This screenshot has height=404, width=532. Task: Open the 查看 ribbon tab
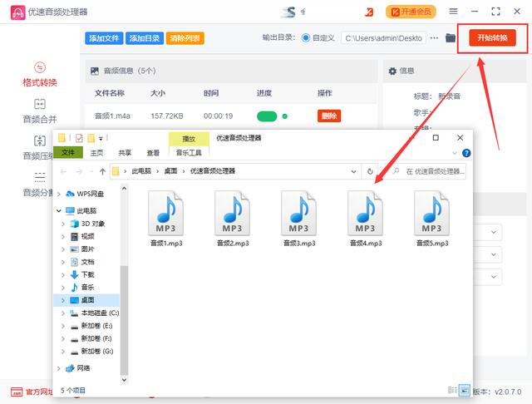point(153,153)
